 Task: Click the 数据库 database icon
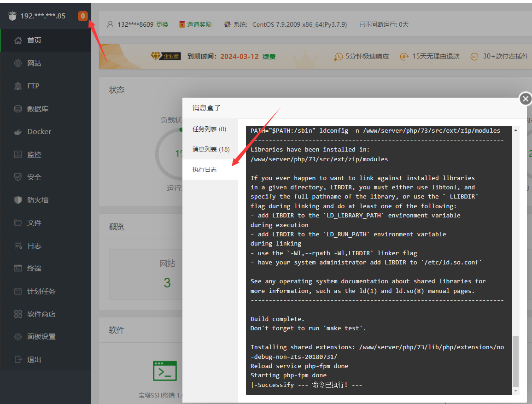pyautogui.click(x=18, y=109)
